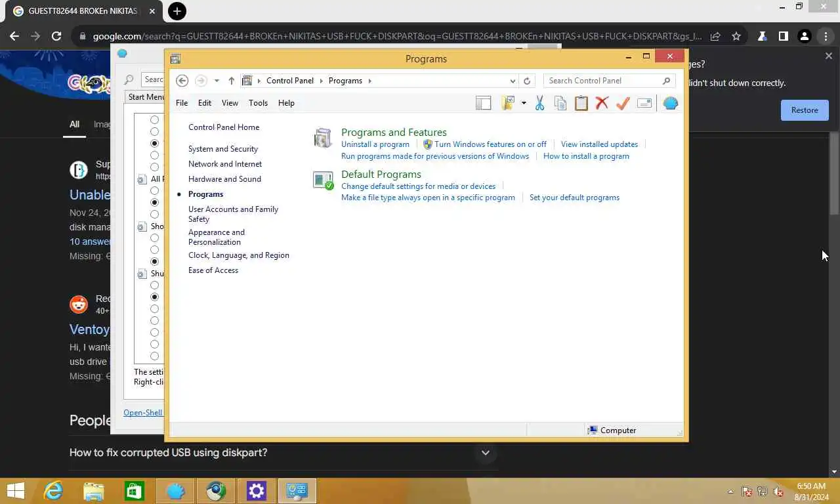
Task: Select Start Menu tab in Open-Shell window
Action: (146, 97)
